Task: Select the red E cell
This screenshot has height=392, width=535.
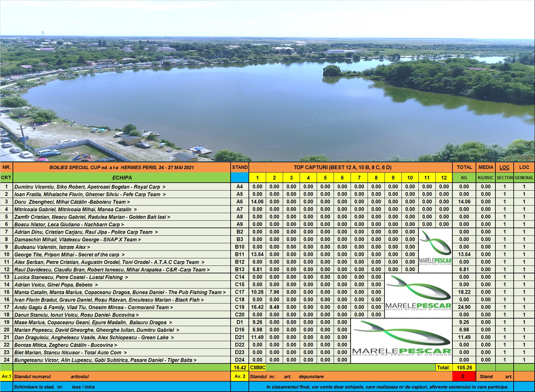Action: coord(464,376)
